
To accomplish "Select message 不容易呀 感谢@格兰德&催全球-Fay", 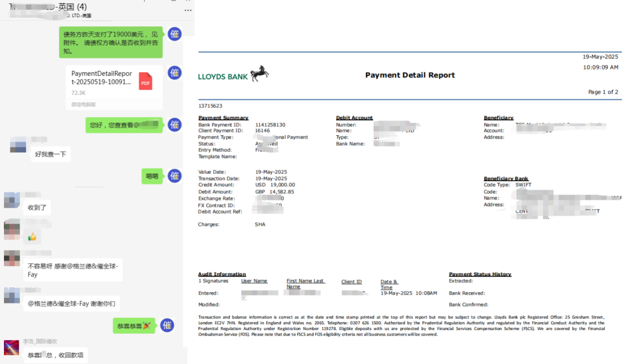I will tap(73, 270).
